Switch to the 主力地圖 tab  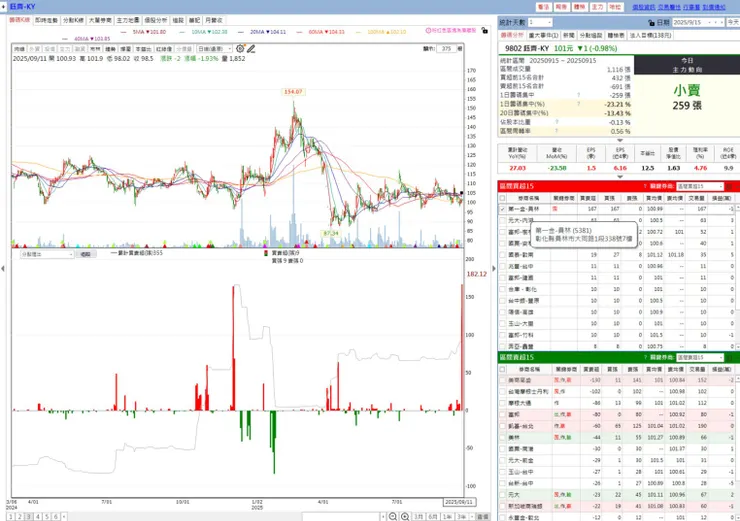click(x=128, y=20)
